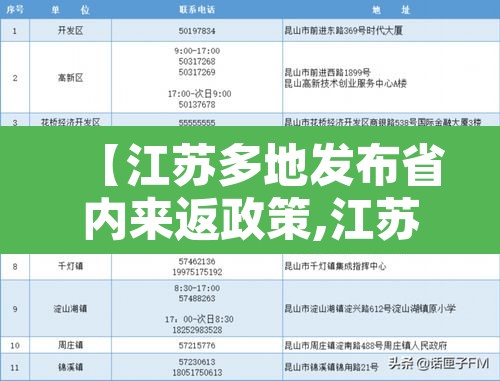Click row number 8 in 序号 column

(x=15, y=266)
